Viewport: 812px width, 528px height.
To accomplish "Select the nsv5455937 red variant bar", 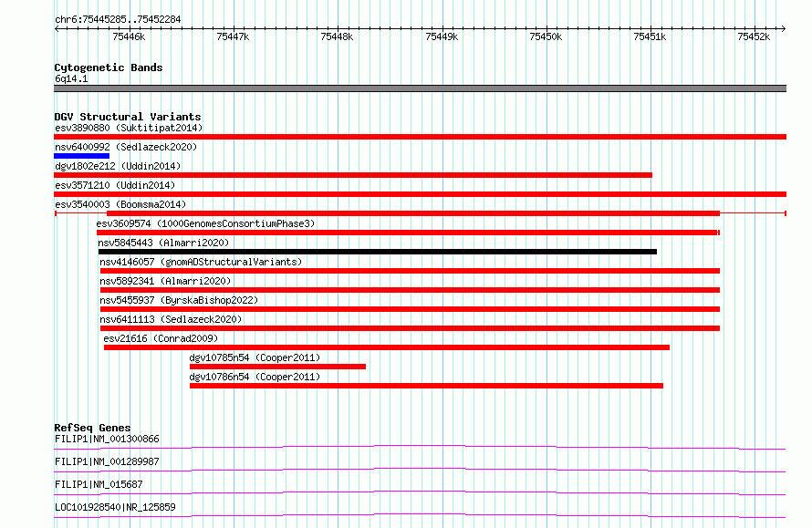I will click(411, 309).
